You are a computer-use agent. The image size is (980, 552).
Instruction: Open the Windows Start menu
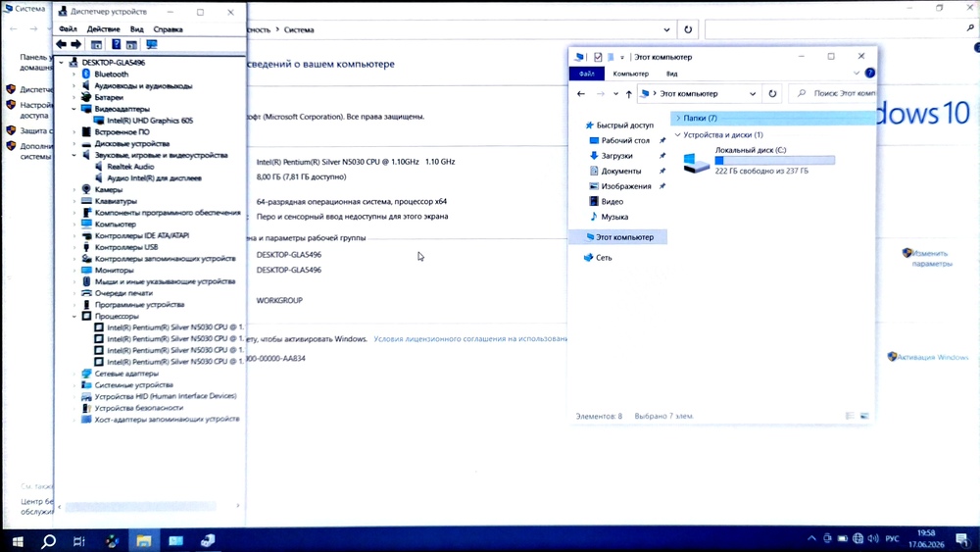click(x=18, y=541)
